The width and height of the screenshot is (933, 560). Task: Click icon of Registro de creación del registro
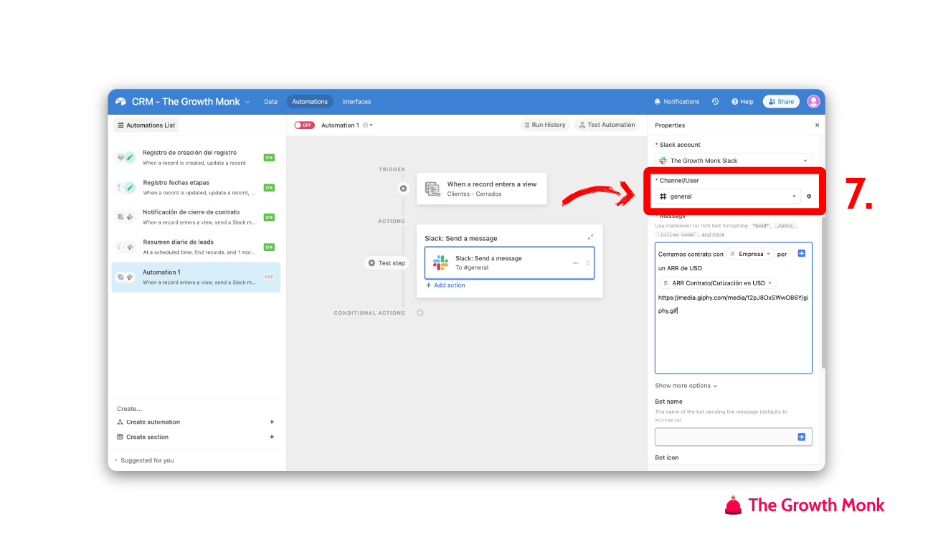click(126, 158)
